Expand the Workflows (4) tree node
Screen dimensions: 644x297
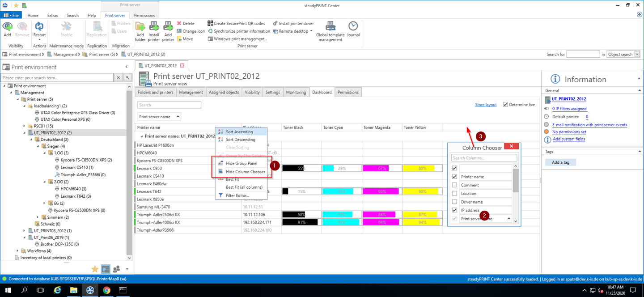18,251
